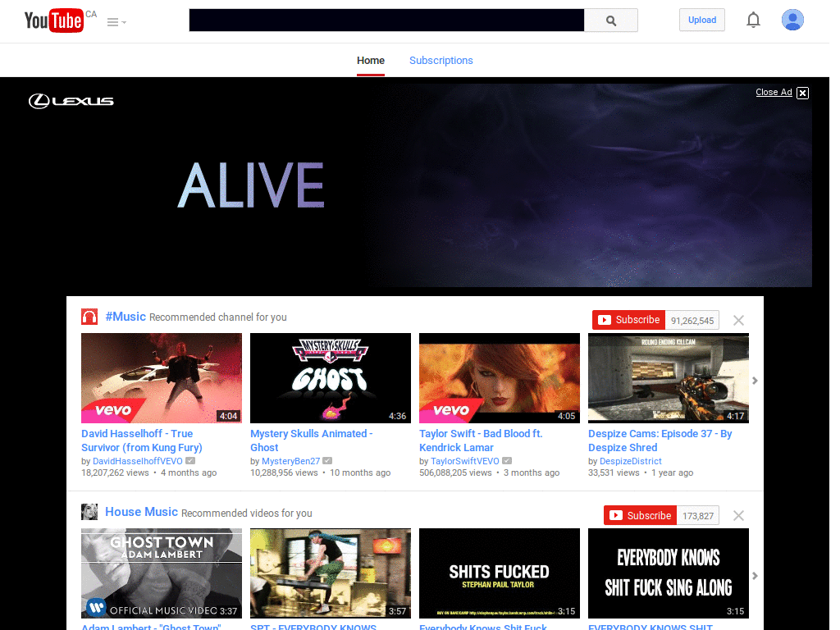Click the X box beside Close Ad
The image size is (840, 630).
[802, 93]
